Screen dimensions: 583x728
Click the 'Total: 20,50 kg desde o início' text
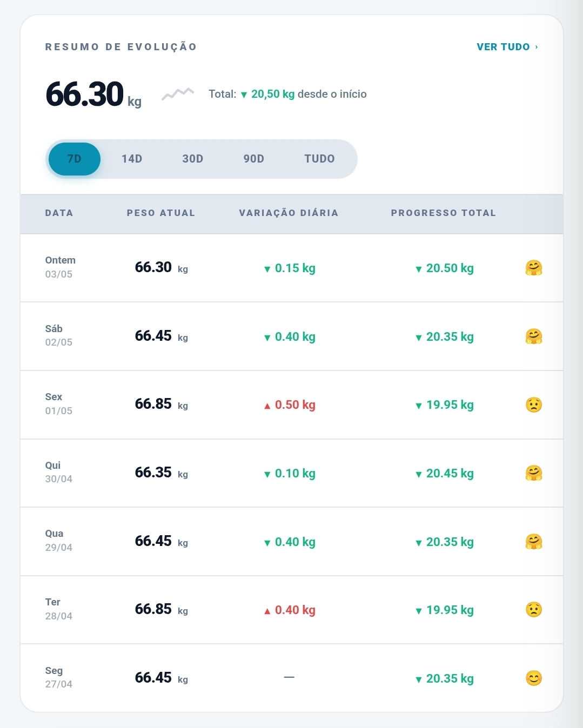point(287,94)
